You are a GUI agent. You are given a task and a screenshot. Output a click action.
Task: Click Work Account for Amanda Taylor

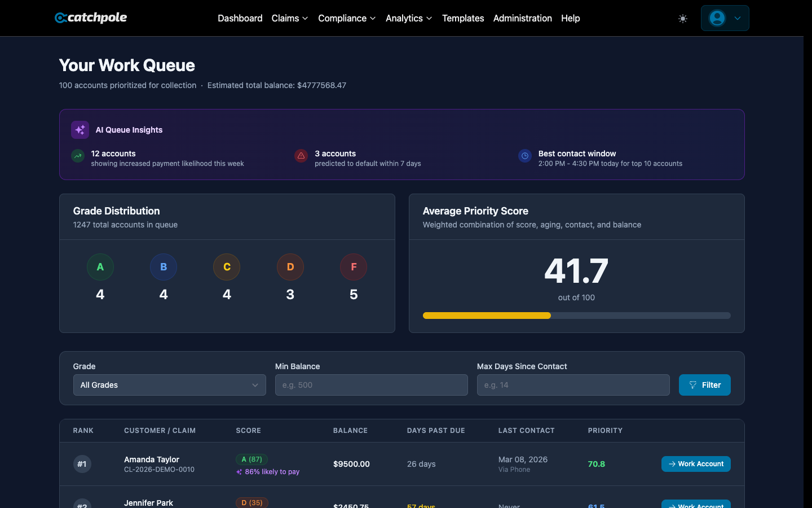696,463
